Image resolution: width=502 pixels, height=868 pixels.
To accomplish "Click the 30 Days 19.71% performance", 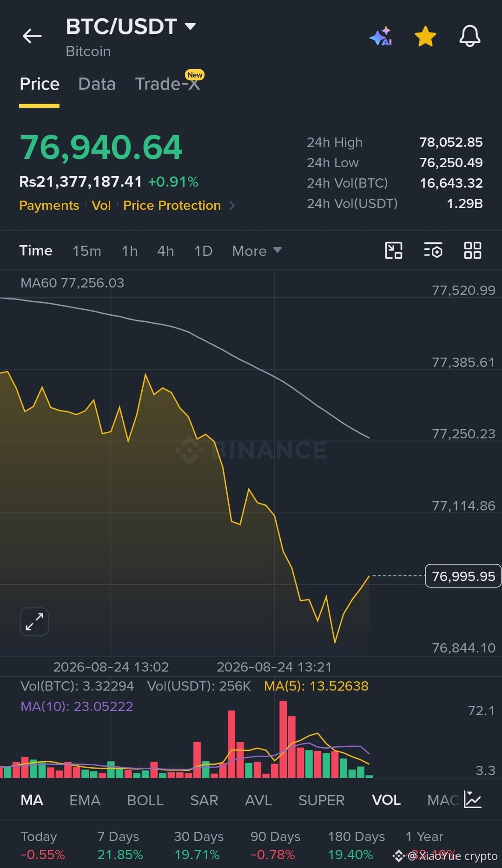I will [x=198, y=845].
